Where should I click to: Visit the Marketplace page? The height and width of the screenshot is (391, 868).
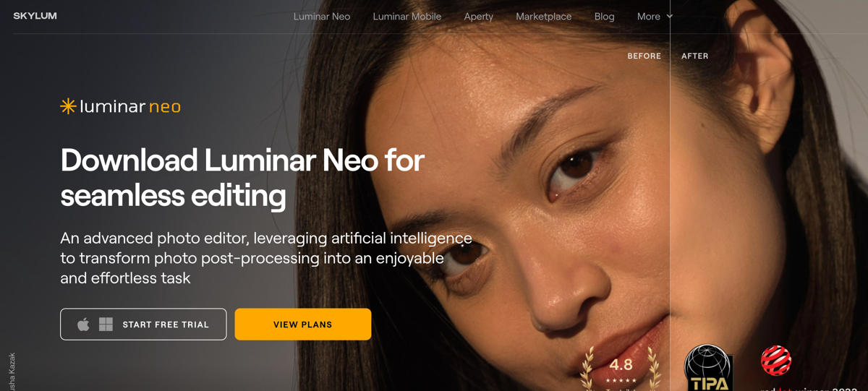pyautogui.click(x=544, y=17)
